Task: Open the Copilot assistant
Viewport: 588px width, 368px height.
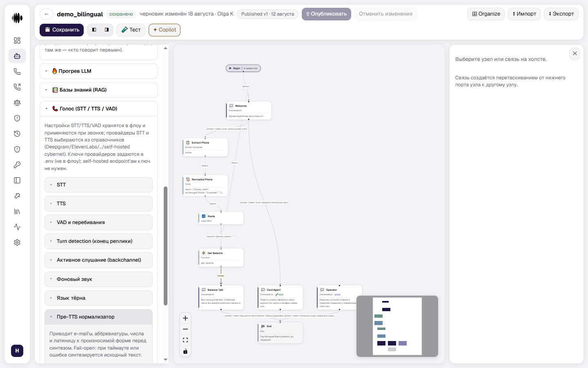Action: pyautogui.click(x=165, y=30)
